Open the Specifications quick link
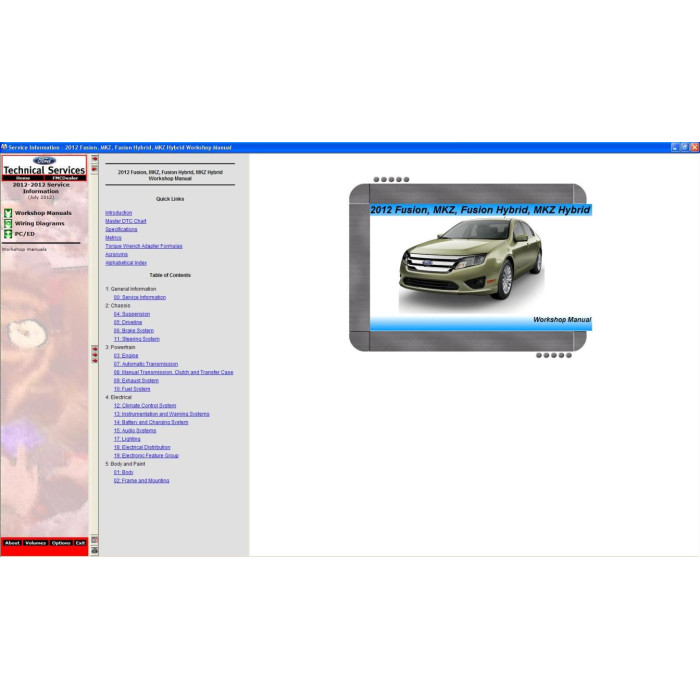Viewport: 700px width, 700px height. coord(121,229)
